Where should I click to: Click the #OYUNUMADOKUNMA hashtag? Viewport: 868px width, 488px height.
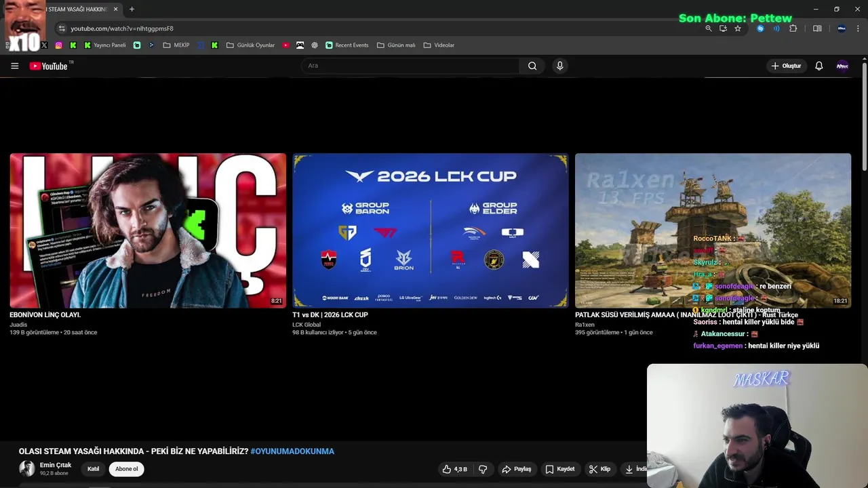[x=292, y=451]
